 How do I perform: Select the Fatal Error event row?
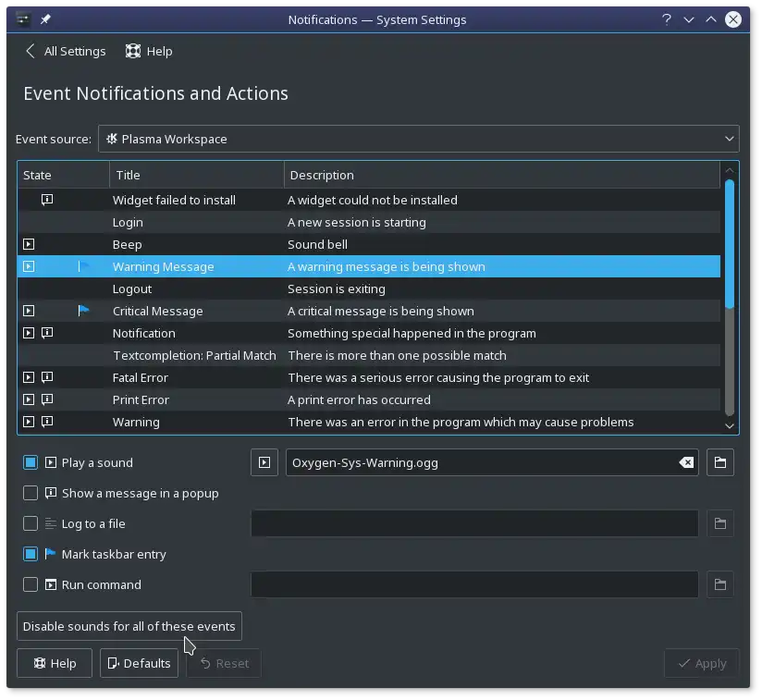[370, 377]
